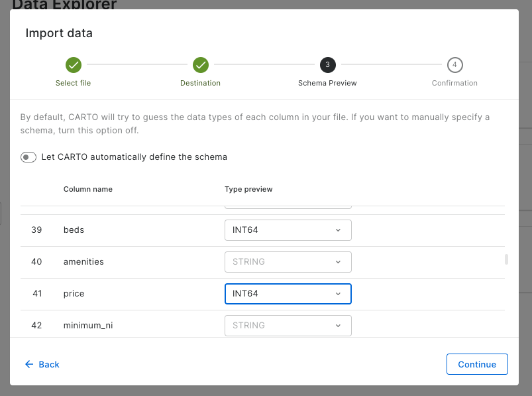Open the price INT64 type dropdown
532x396 pixels.
click(x=288, y=294)
